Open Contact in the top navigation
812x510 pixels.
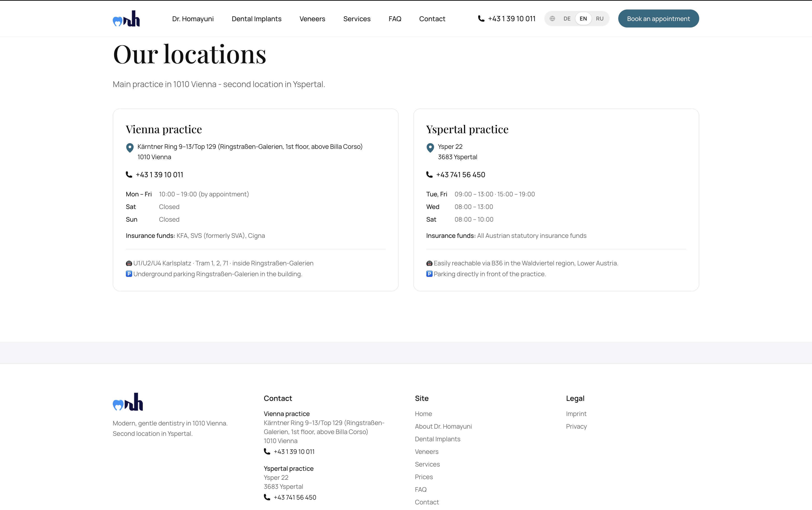pyautogui.click(x=432, y=19)
